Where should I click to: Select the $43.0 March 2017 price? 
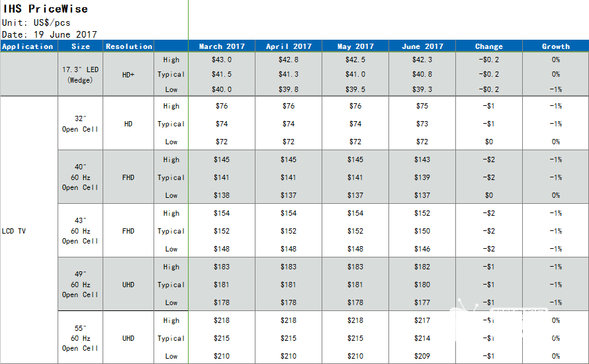(x=222, y=60)
